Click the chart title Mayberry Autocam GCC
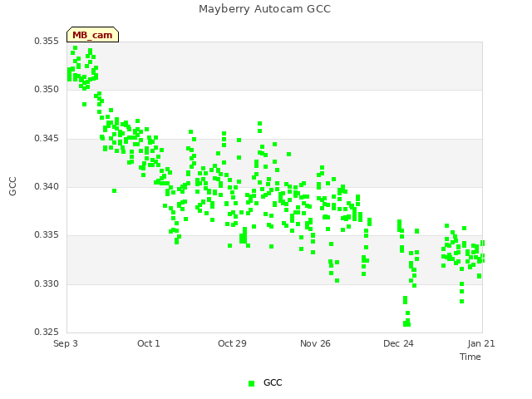532x399 pixels. coord(264,9)
